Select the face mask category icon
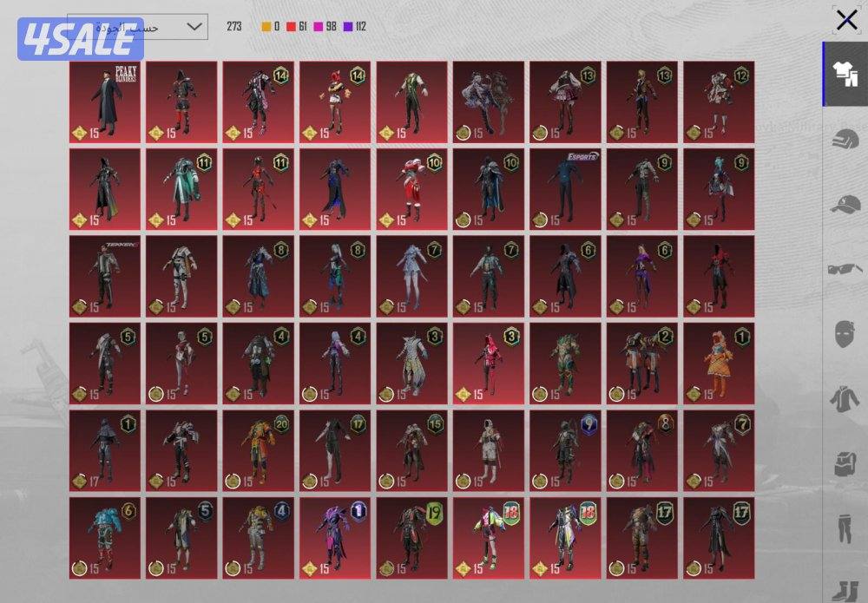The image size is (868, 603). click(845, 334)
